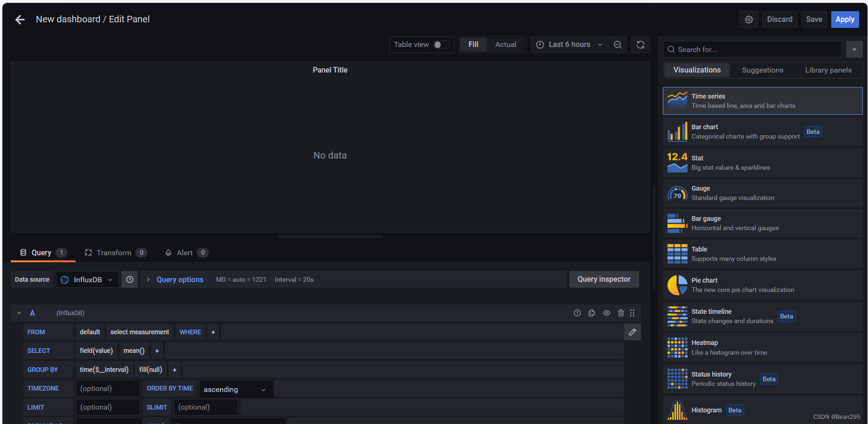The height and width of the screenshot is (424, 868).
Task: Add a GROUP BY clause plus button
Action: coord(174,370)
